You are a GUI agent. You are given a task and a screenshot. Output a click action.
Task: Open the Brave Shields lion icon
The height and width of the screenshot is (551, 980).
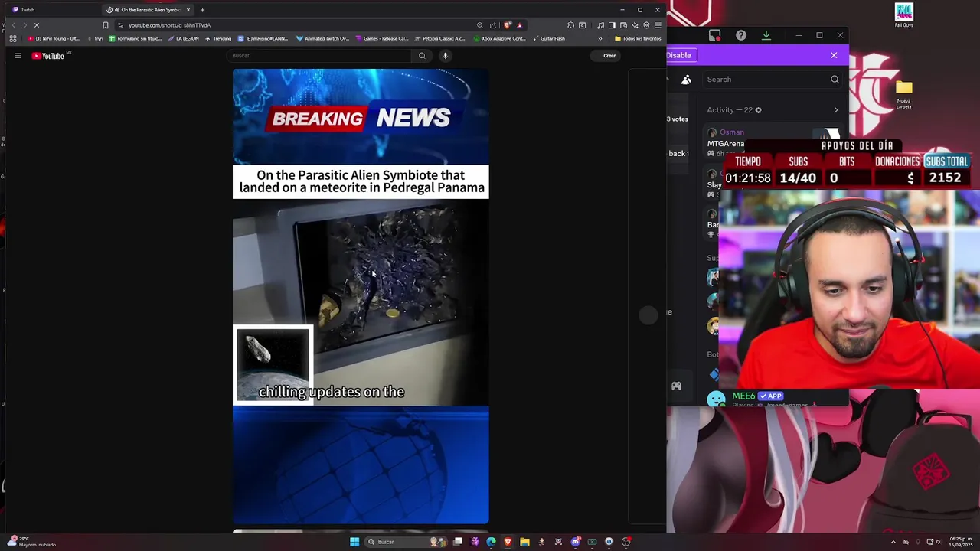coord(507,25)
